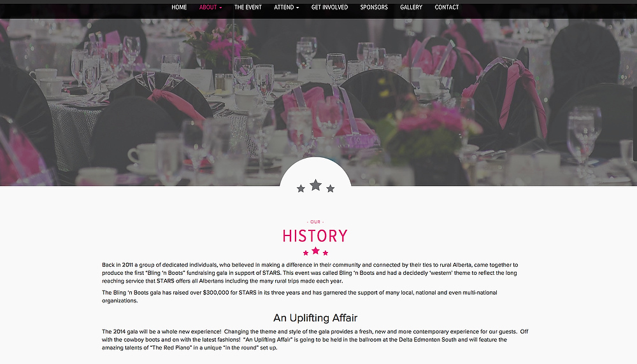Click the pink center star under History
The image size is (637, 364).
tap(315, 250)
